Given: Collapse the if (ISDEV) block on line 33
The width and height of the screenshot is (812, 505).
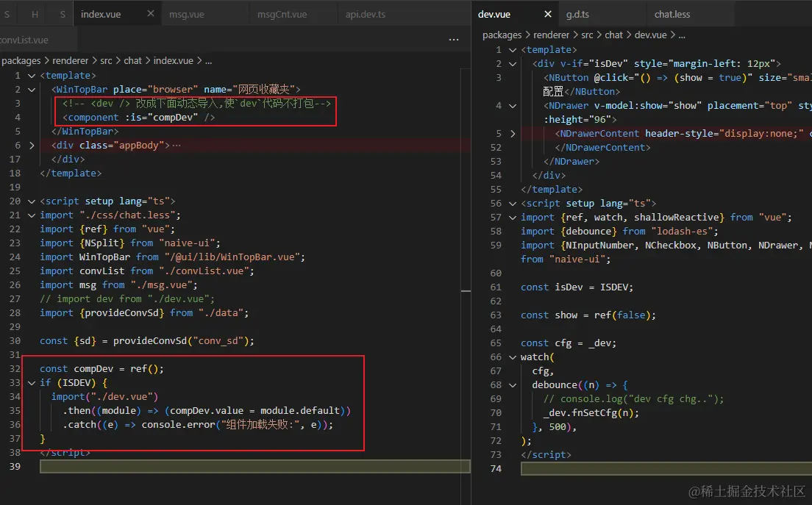Looking at the screenshot, I should [x=32, y=383].
